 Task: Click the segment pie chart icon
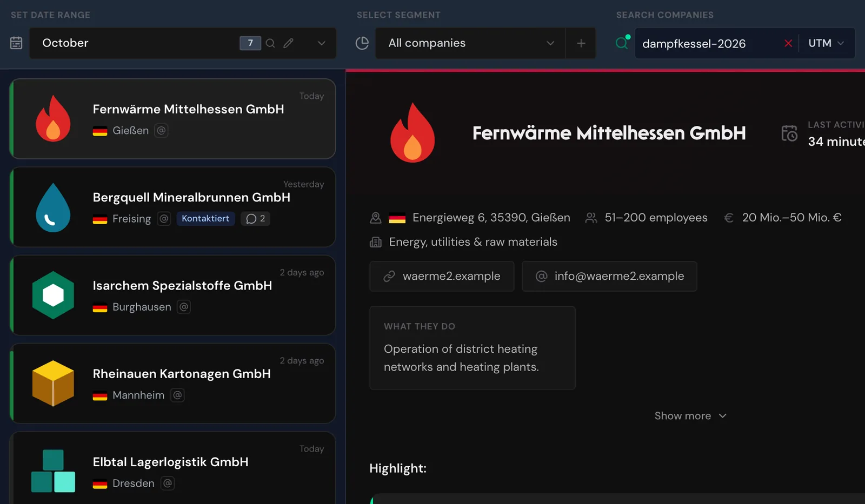coord(362,43)
